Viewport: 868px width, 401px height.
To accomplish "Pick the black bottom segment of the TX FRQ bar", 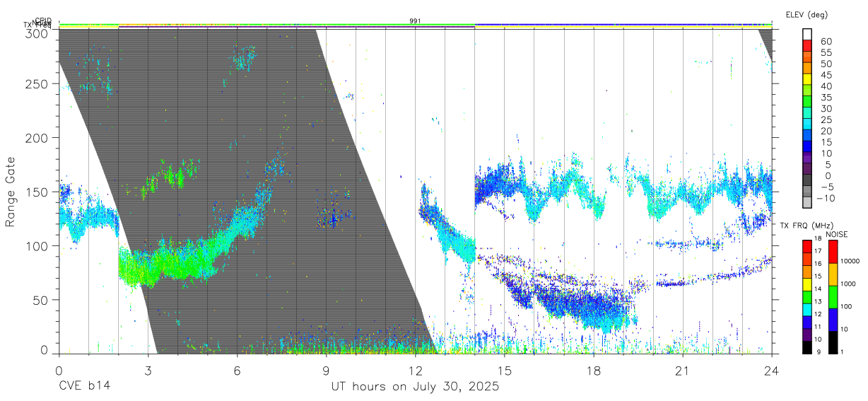I will [x=808, y=347].
